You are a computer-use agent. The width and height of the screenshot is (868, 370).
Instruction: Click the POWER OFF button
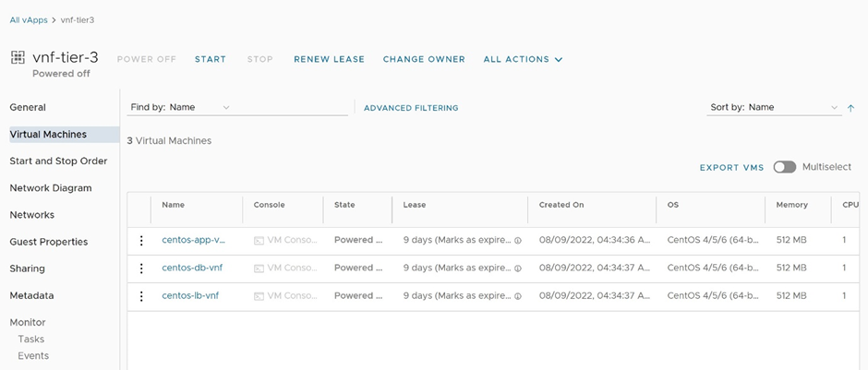click(146, 59)
